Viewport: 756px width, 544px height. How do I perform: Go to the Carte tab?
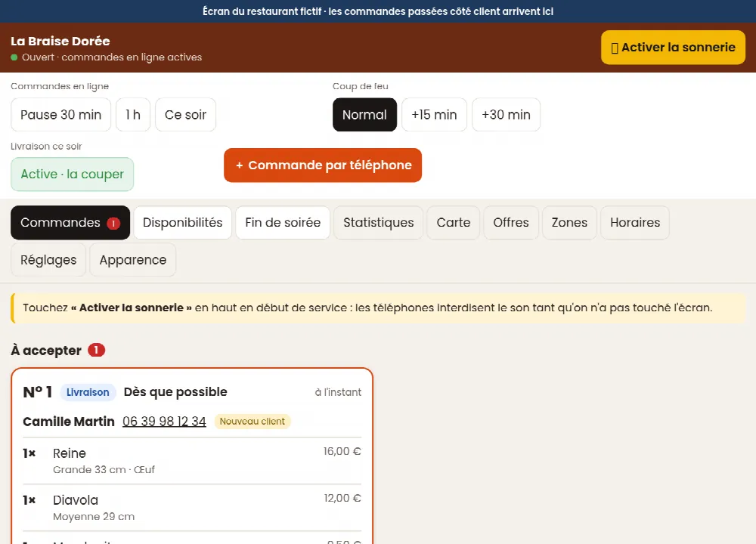click(453, 223)
